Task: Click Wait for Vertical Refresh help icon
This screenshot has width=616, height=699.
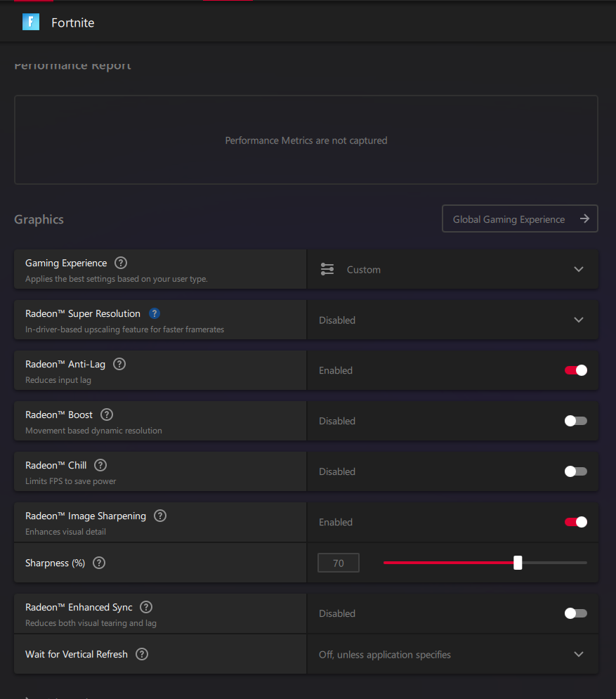Action: 142,654
